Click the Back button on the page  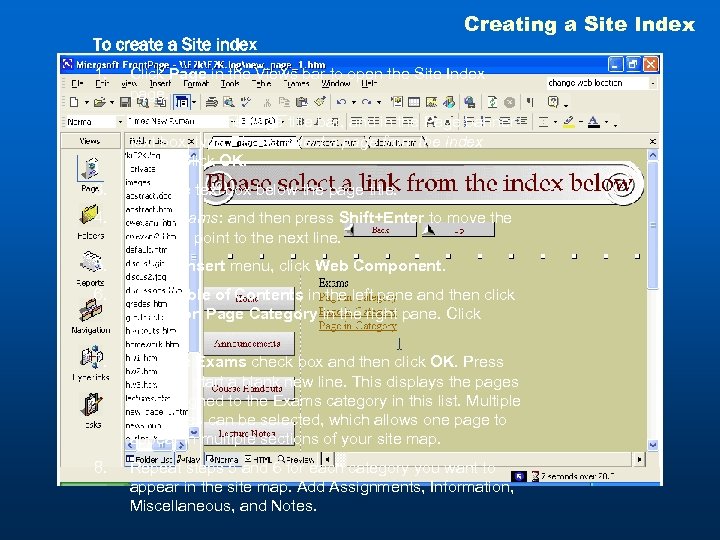coord(380,230)
